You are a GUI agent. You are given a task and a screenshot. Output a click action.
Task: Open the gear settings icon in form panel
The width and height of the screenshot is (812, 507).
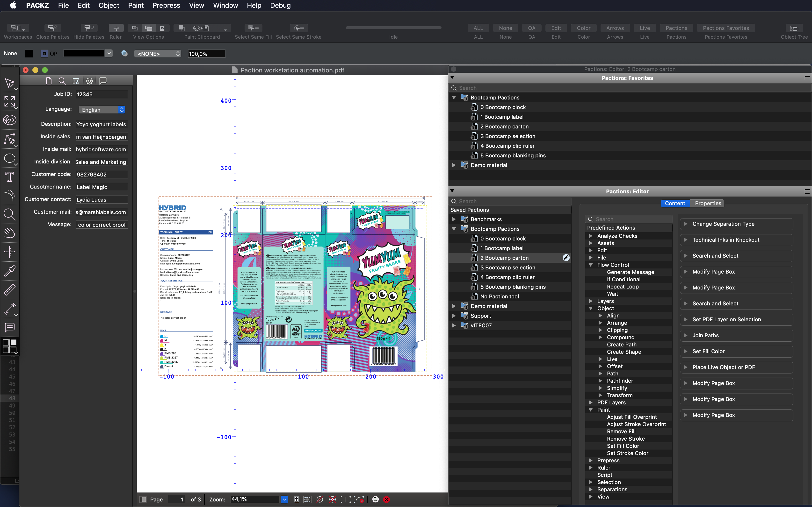pyautogui.click(x=89, y=81)
